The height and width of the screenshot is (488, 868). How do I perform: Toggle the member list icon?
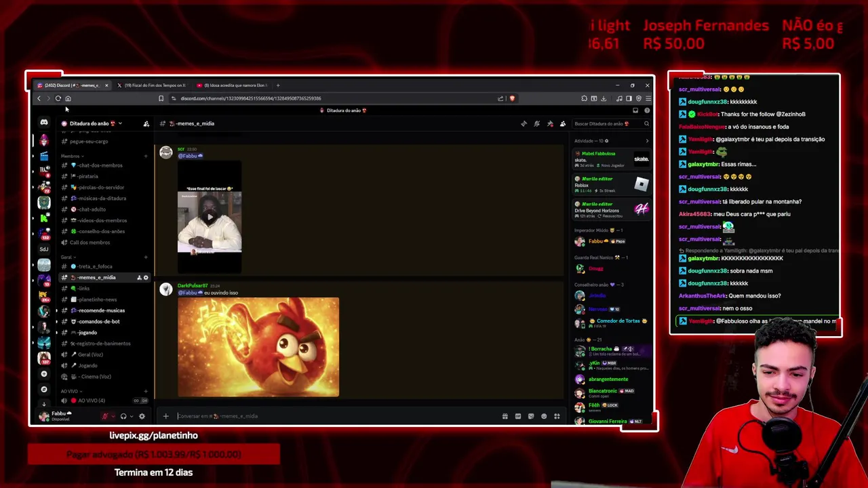563,123
